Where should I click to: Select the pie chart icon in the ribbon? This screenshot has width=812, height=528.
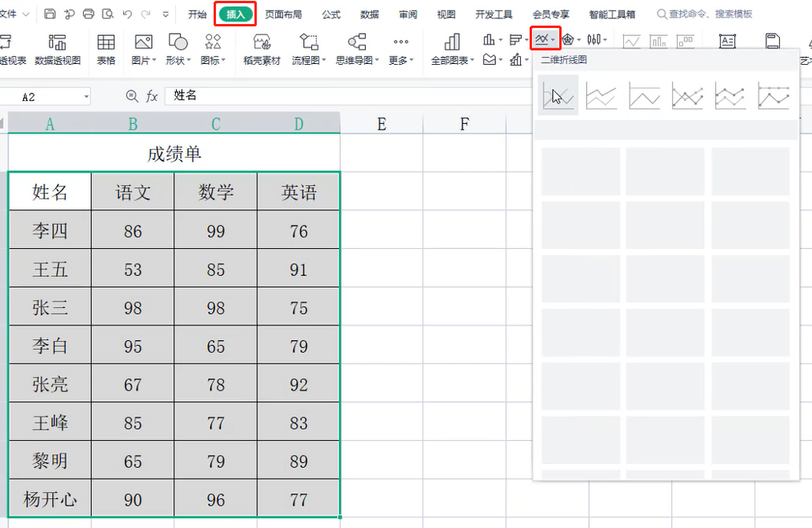point(568,39)
